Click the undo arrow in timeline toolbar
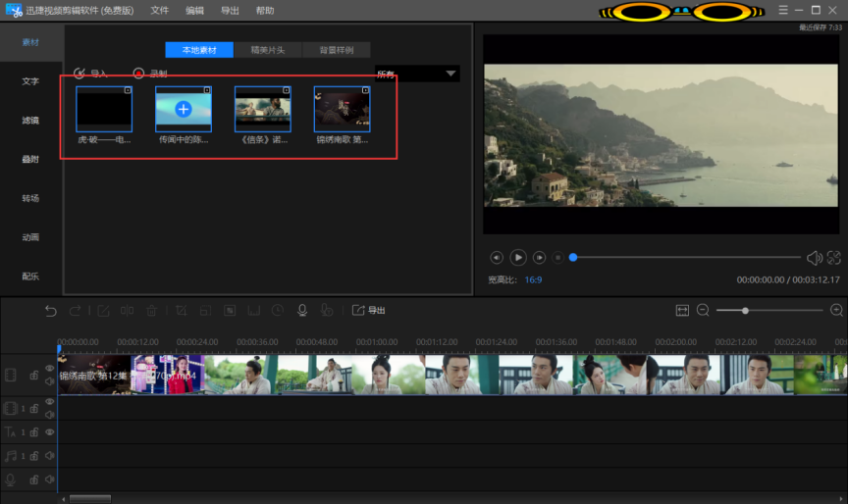Viewport: 848px width, 504px height. [51, 311]
